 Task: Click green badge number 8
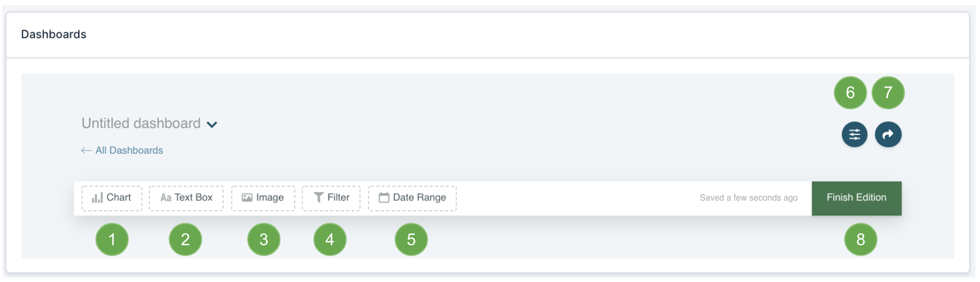coord(861,240)
